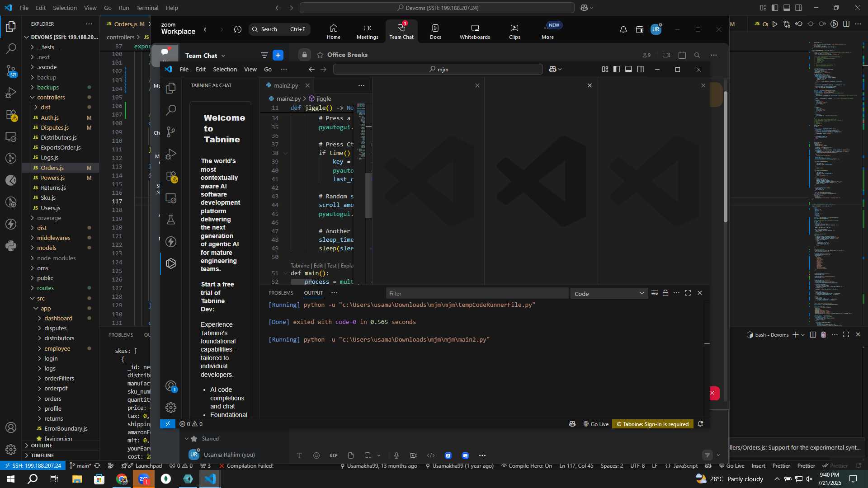The image size is (868, 488).
Task: Open Terminal menu in Devoms window
Action: point(147,8)
